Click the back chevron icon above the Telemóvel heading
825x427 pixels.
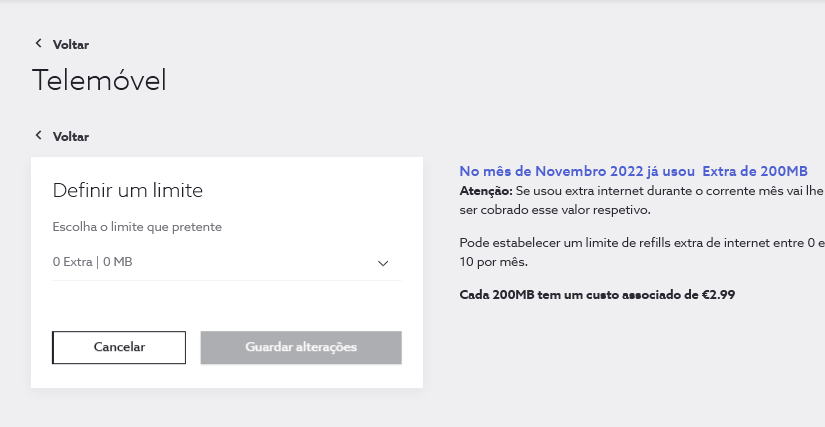(x=38, y=44)
